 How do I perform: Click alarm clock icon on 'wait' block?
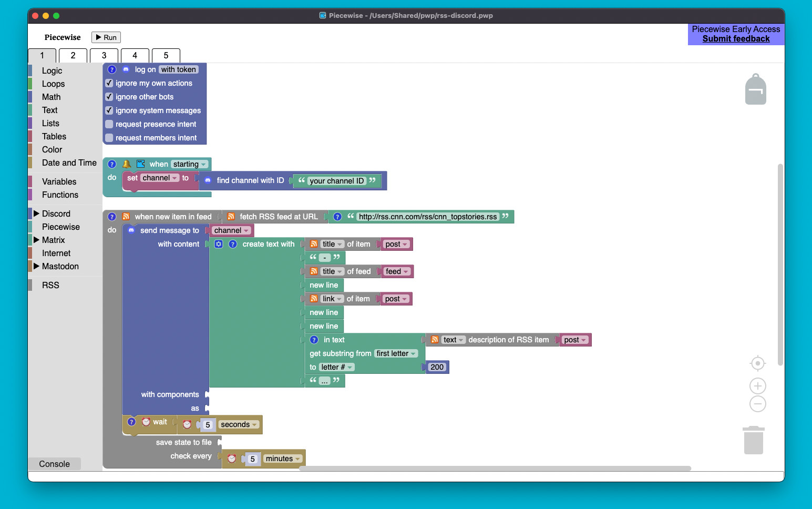[x=146, y=422]
